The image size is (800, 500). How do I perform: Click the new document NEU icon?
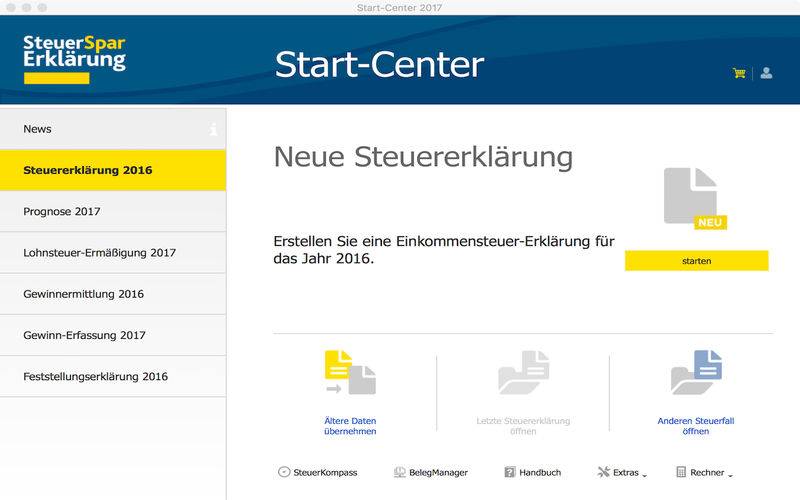point(695,198)
